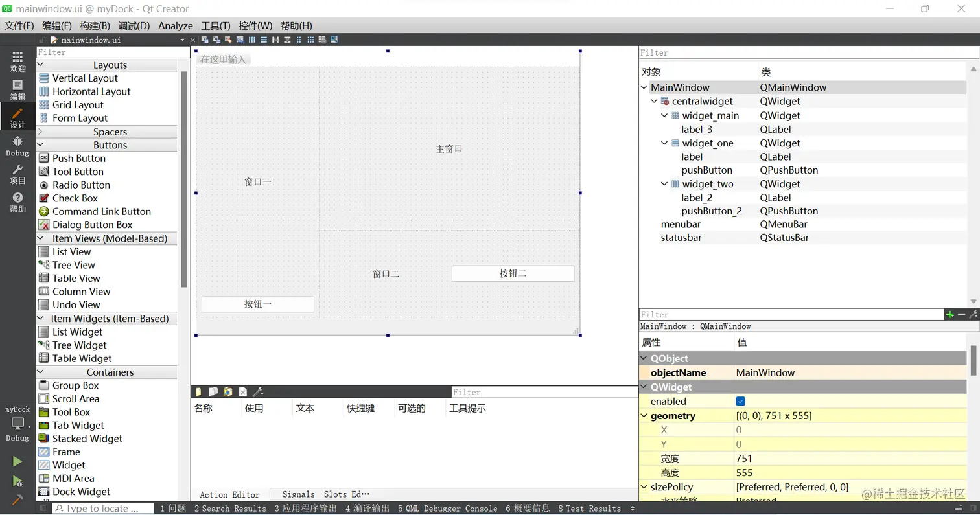Expand the Spacers category
980x515 pixels.
pos(41,132)
